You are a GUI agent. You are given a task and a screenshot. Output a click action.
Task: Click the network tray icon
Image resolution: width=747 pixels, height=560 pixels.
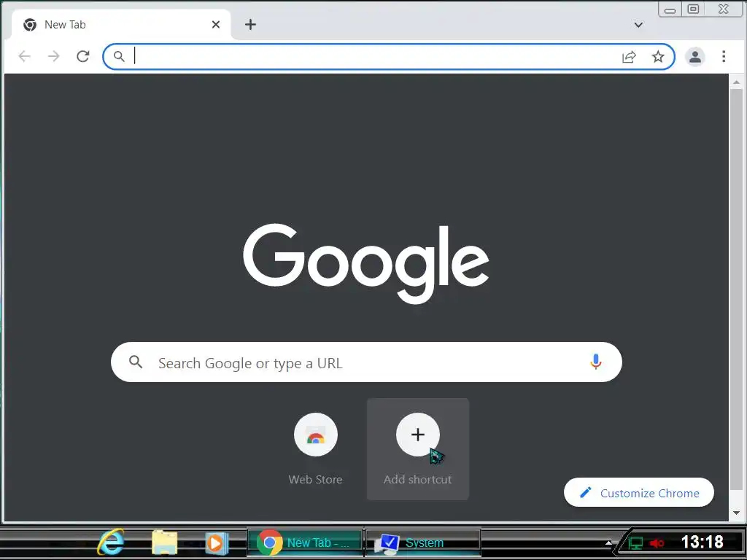(x=635, y=542)
